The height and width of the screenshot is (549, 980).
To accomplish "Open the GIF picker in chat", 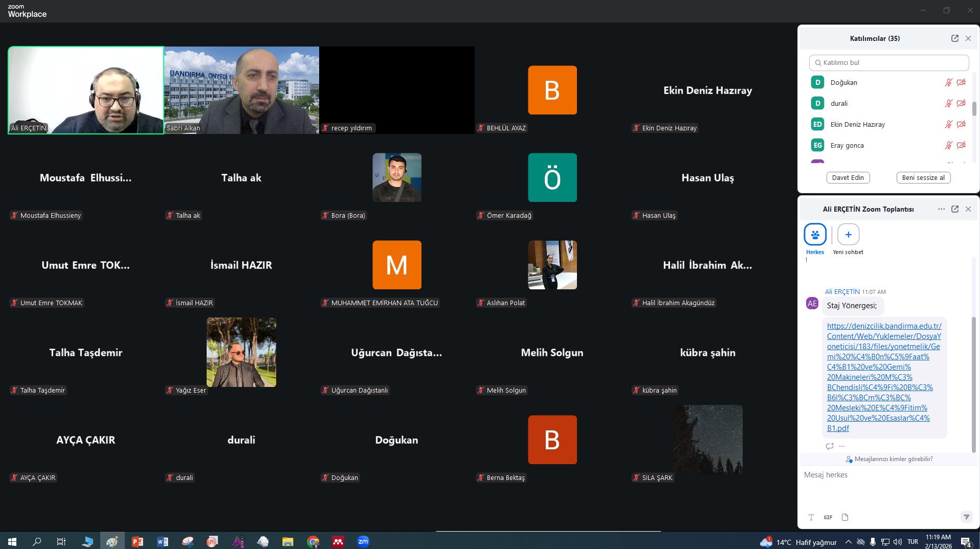I will (x=828, y=517).
